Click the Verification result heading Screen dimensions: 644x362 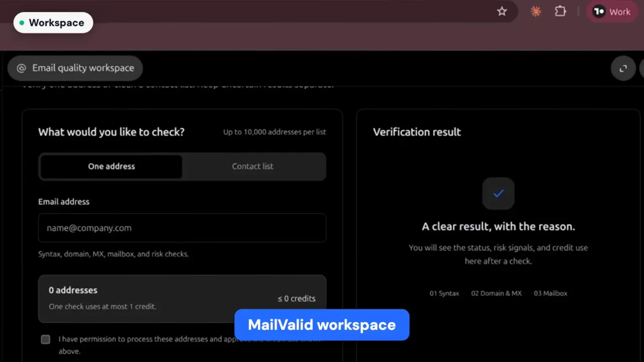point(417,132)
